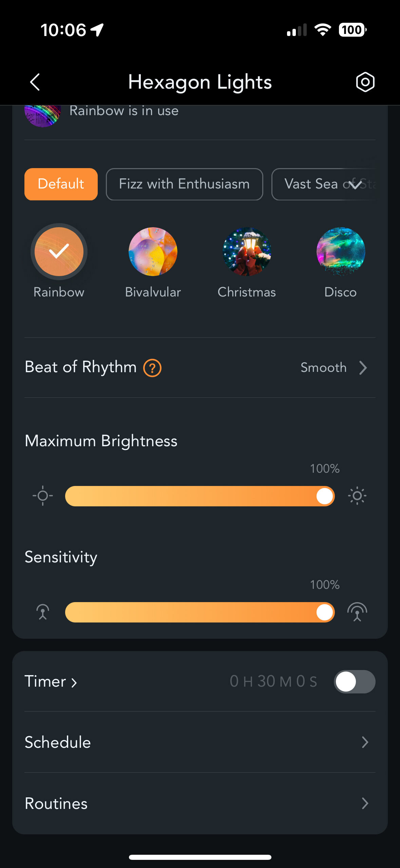Open device settings hexagon icon
This screenshot has height=868, width=400.
(365, 82)
